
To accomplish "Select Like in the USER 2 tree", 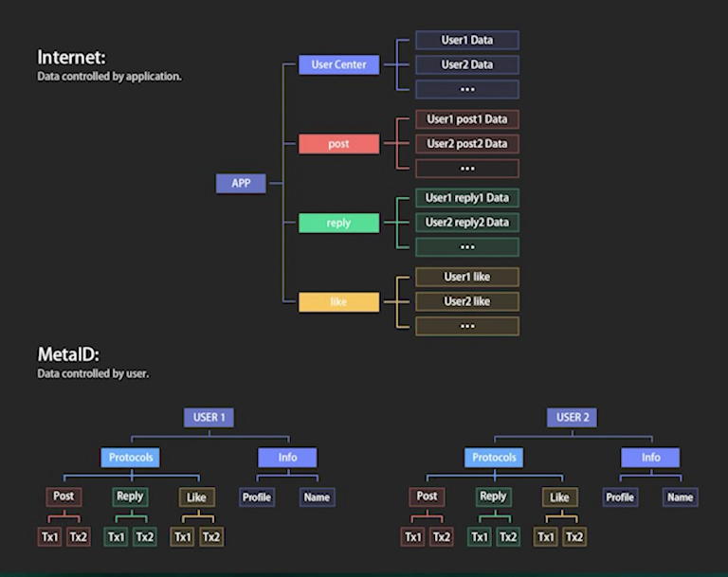I will [x=560, y=497].
